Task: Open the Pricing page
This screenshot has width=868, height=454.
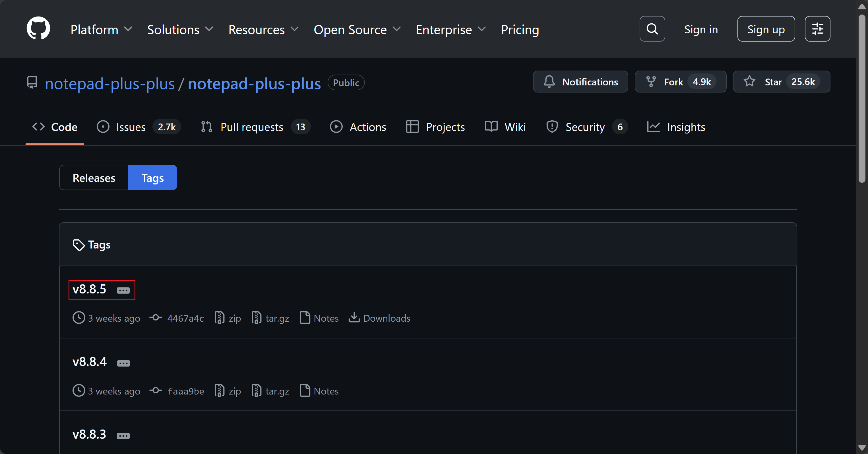Action: pos(520,30)
